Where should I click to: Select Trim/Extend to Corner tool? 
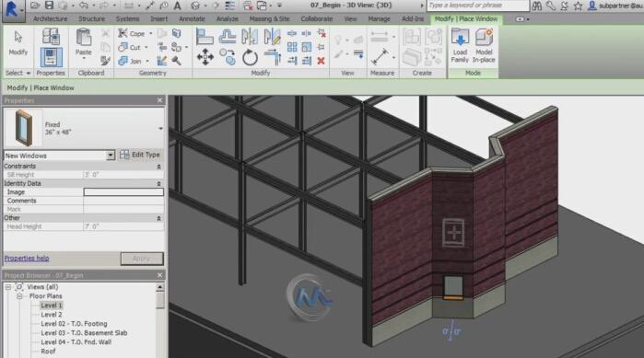click(273, 57)
